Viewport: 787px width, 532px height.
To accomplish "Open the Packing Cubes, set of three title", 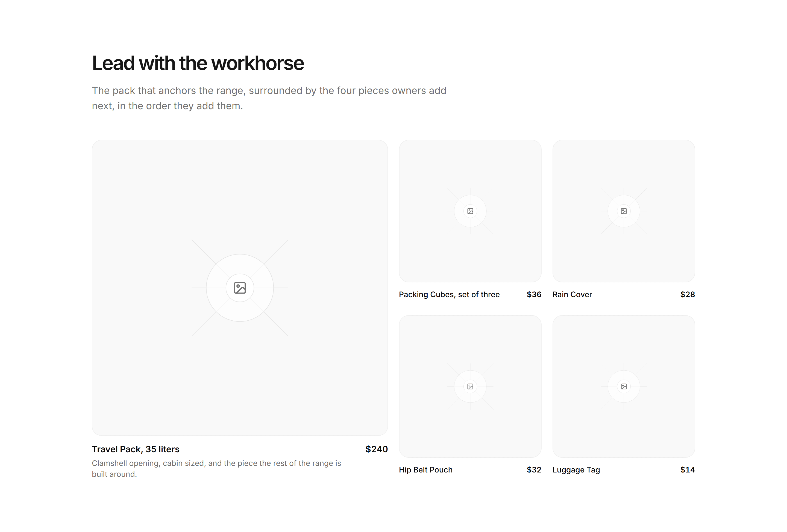I will point(449,294).
